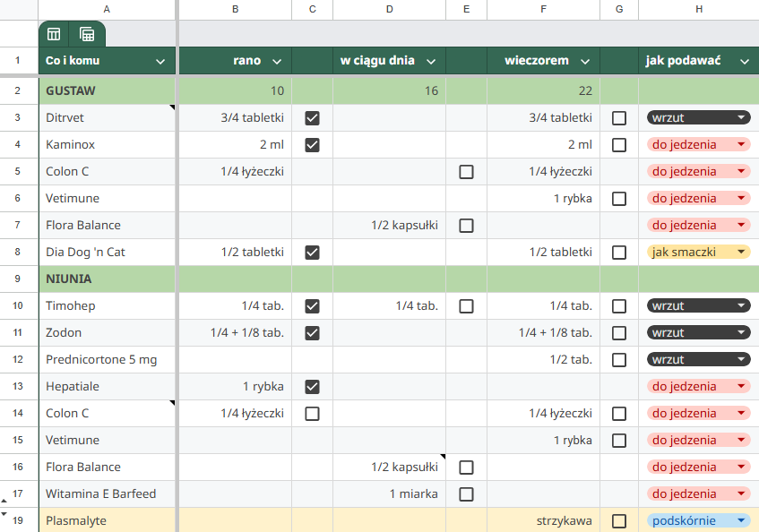759x532 pixels.
Task: Click the calculator-style table icon above the header
Action: (x=87, y=34)
